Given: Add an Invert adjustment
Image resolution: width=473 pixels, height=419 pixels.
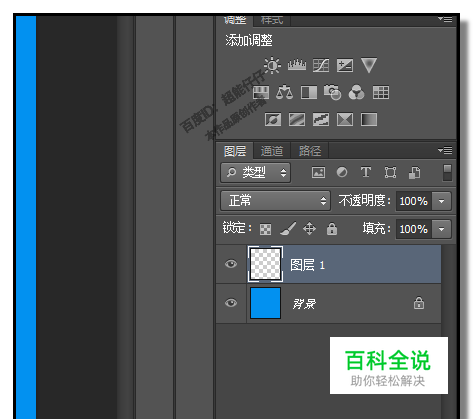Looking at the screenshot, I should [273, 119].
